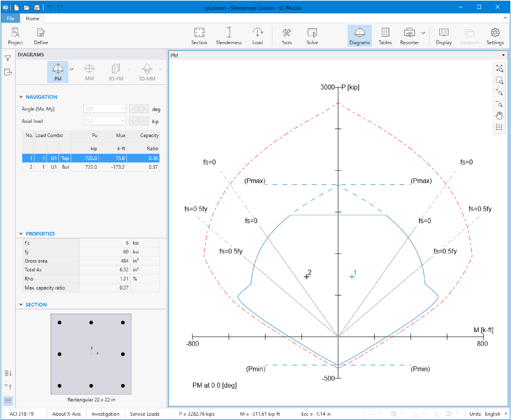Open the Load definitions
511x420 pixels.
coord(258,36)
